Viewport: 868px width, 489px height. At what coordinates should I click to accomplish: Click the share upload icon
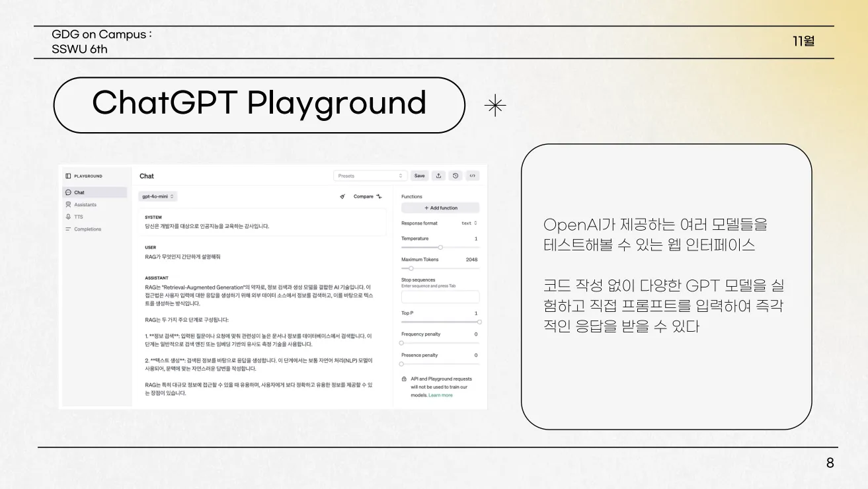(439, 176)
